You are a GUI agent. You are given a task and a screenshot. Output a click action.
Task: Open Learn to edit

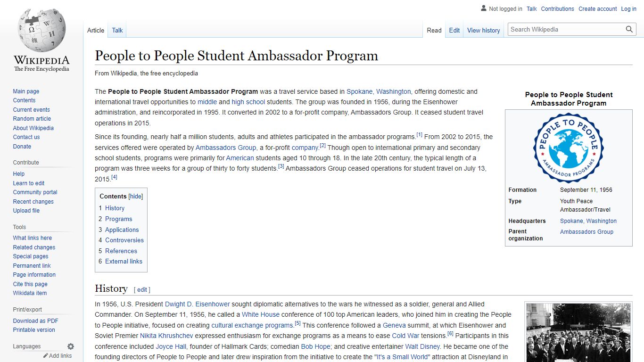[29, 183]
